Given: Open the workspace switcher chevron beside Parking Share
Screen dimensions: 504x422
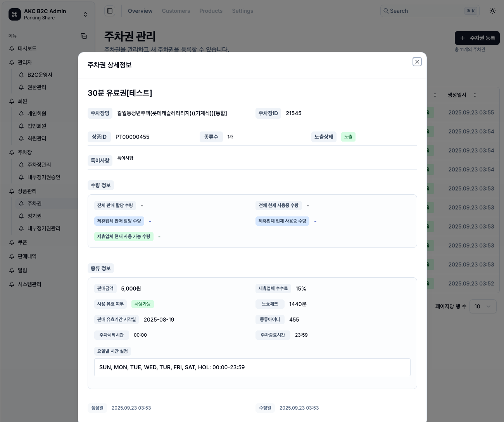Looking at the screenshot, I should 85,14.
